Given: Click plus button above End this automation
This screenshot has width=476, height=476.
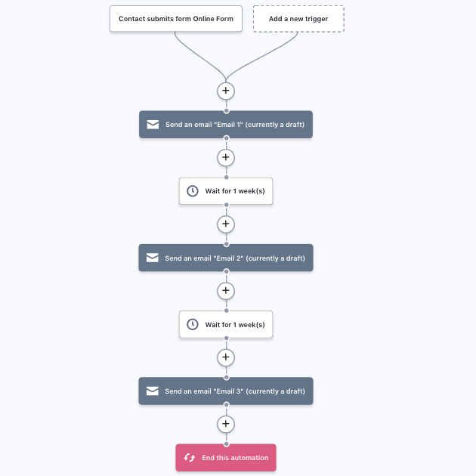Looking at the screenshot, I should pos(225,424).
